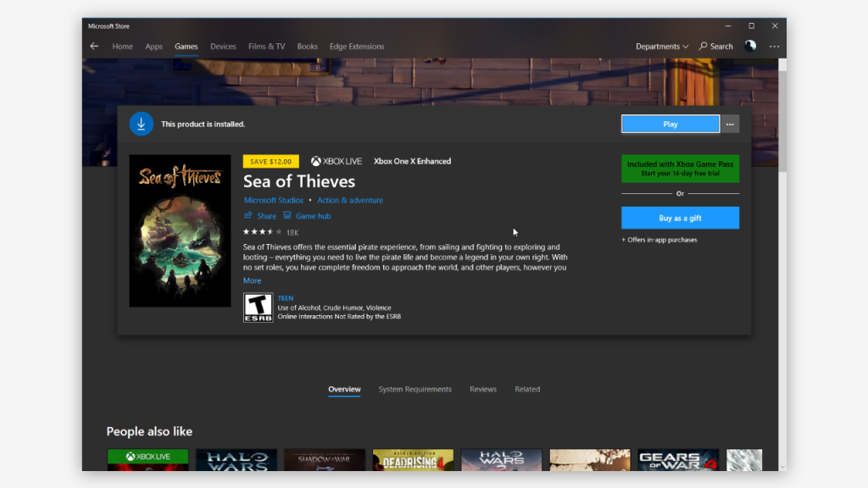Click the Play button
868x488 pixels.
[x=670, y=124]
